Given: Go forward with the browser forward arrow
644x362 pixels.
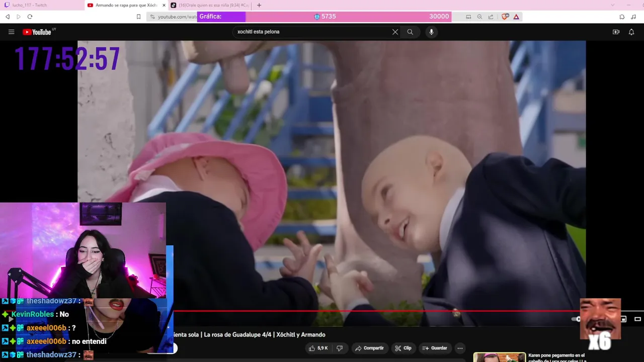Looking at the screenshot, I should click(x=19, y=17).
